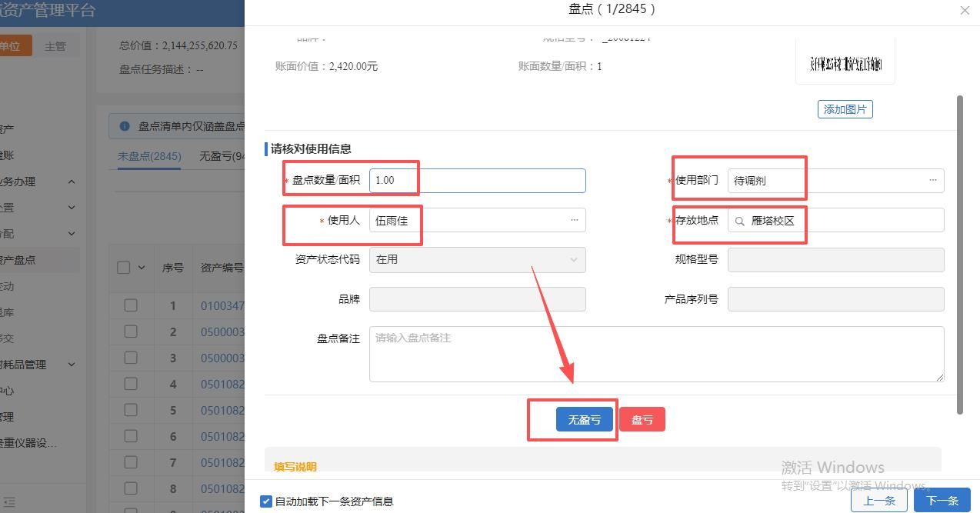
Task: Click the 添加图片 button
Action: [845, 109]
